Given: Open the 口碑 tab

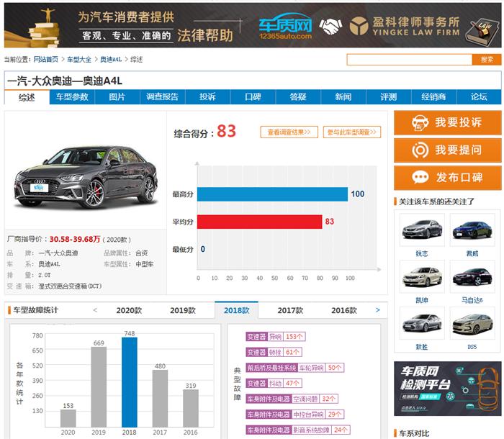Looking at the screenshot, I should click(x=253, y=97).
